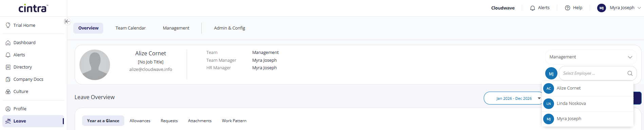Open Help question mark icon
The width and height of the screenshot is (644, 130).
568,8
